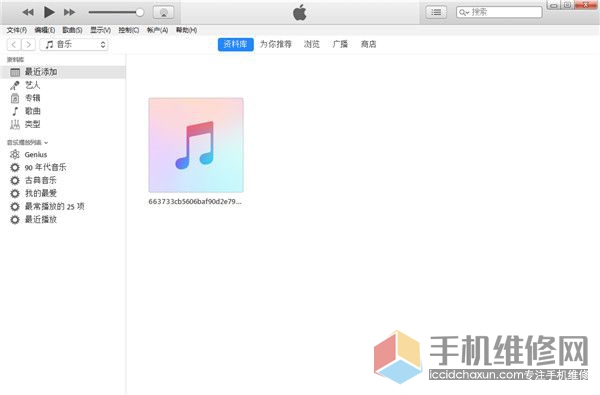Image resolution: width=600 pixels, height=395 pixels.
Task: Switch to the 浏览 tab
Action: coord(312,44)
